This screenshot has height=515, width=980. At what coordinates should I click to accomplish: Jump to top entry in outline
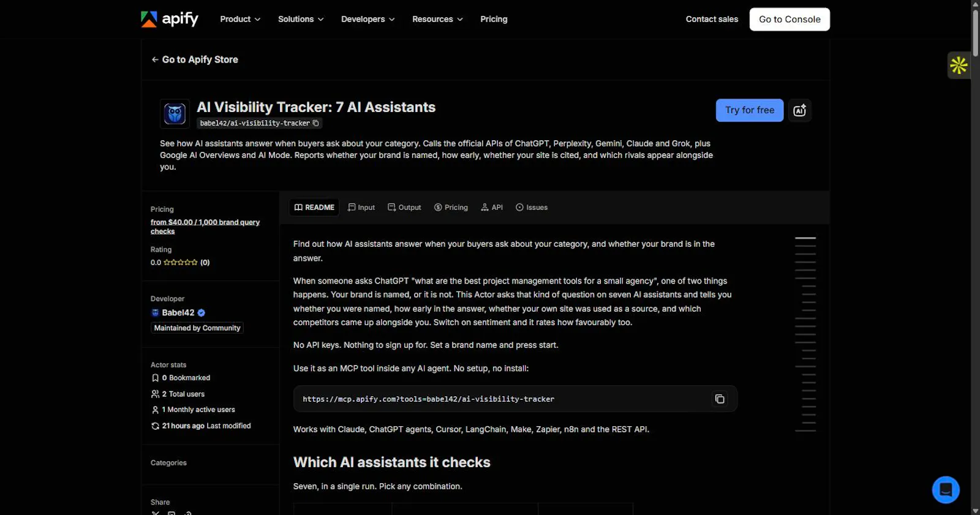(x=805, y=238)
